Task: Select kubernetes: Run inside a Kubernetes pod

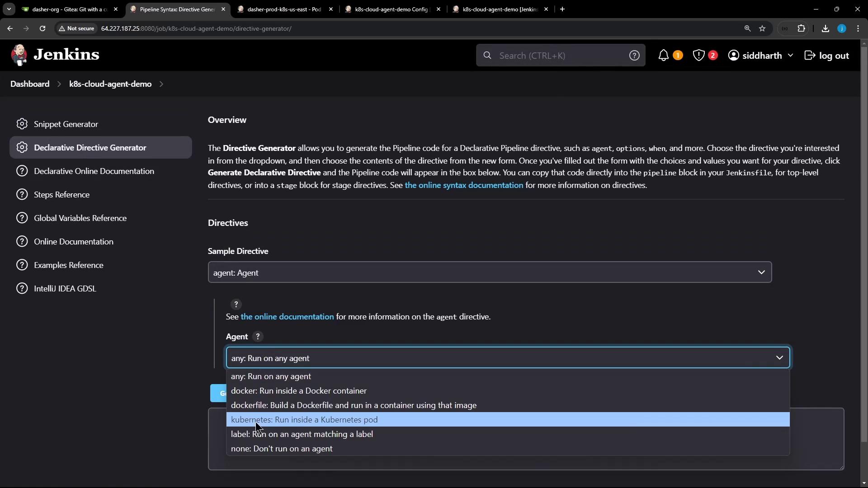Action: point(304,420)
